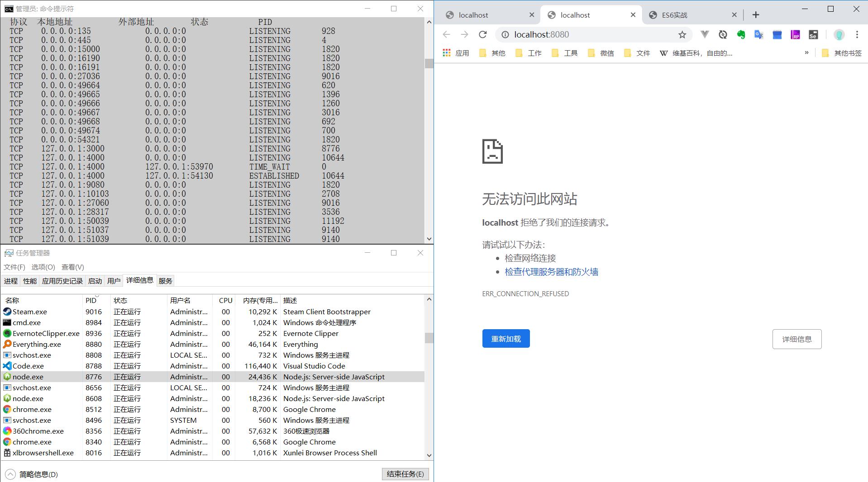
Task: Click the Task Manager title icon
Action: click(9, 253)
